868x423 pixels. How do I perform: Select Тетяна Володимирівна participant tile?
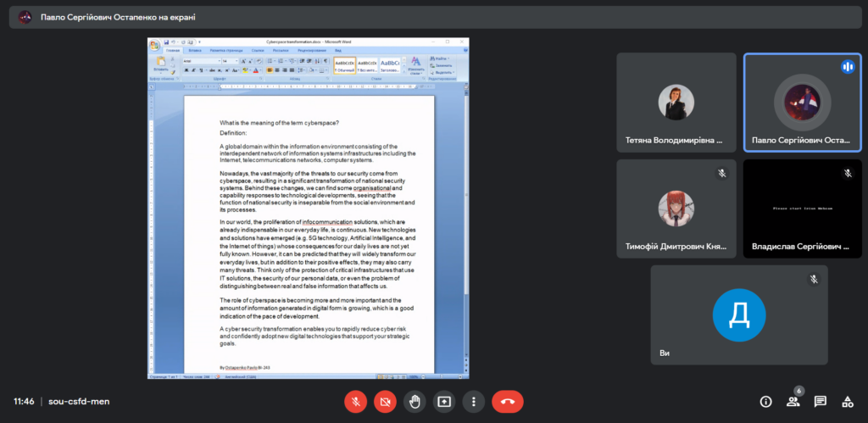coord(676,102)
